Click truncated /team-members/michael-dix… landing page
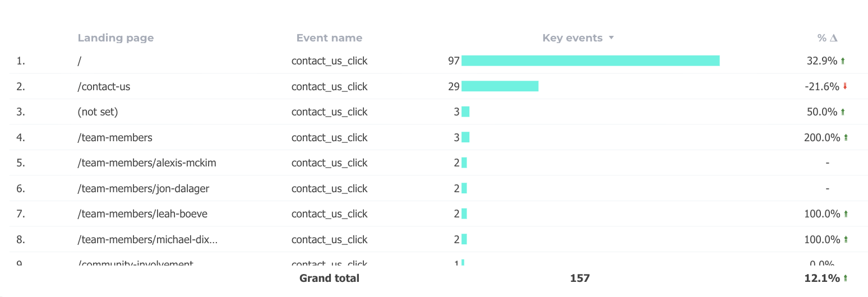868x297 pixels. pyautogui.click(x=147, y=240)
